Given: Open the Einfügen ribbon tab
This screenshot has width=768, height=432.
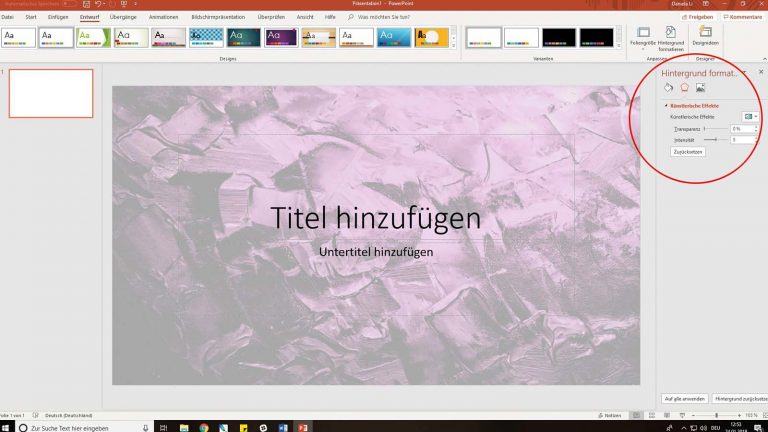Looking at the screenshot, I should coord(58,17).
